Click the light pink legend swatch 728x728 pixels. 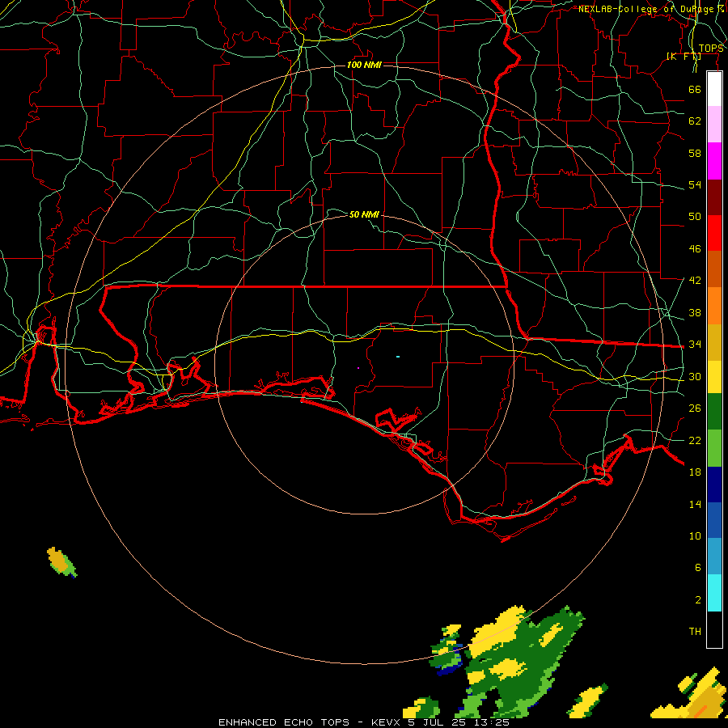714,125
